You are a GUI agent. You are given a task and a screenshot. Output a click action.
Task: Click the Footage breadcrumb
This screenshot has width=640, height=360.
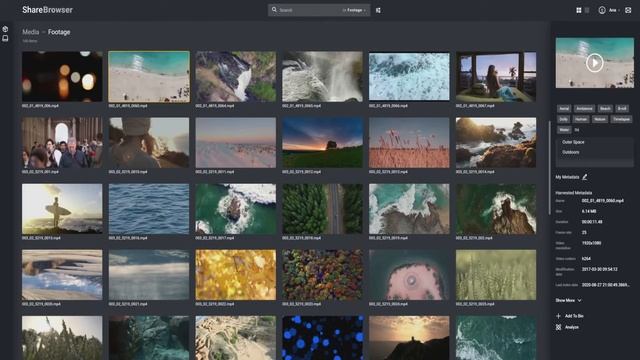pos(59,32)
